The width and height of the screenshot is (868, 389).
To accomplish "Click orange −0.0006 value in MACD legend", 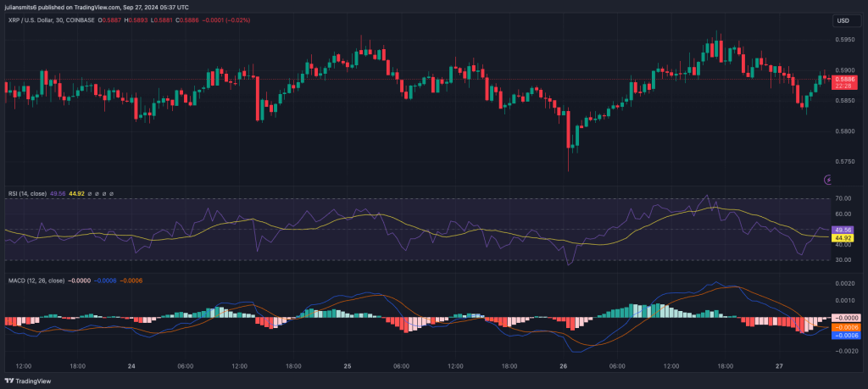I will pyautogui.click(x=131, y=281).
